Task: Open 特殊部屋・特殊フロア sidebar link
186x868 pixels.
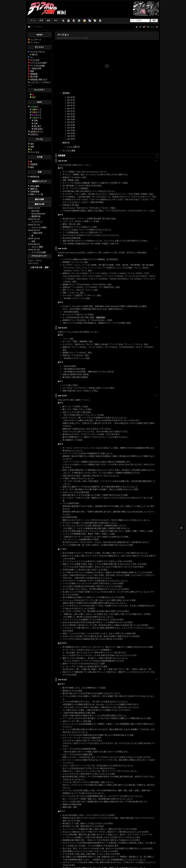Action: coord(39,80)
